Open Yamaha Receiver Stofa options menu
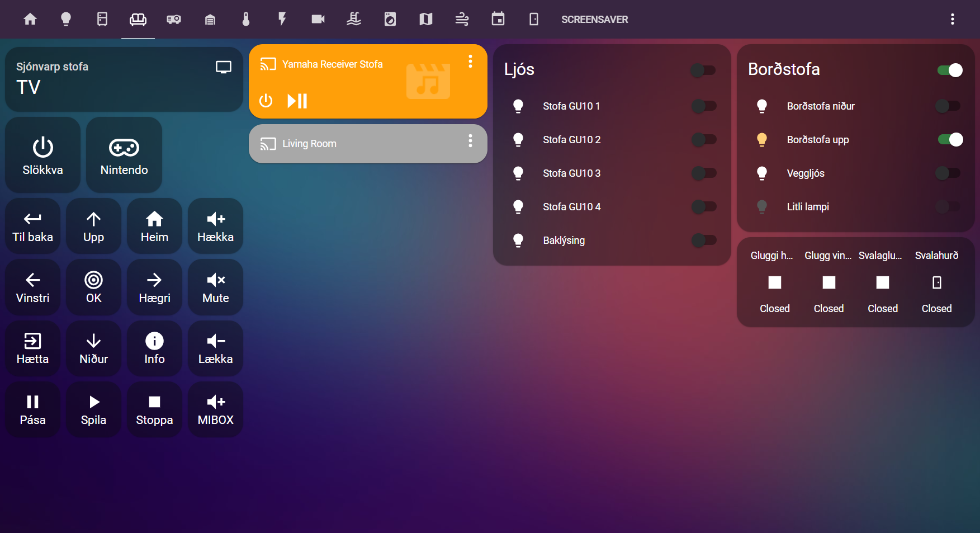This screenshot has width=980, height=533. pyautogui.click(x=470, y=62)
